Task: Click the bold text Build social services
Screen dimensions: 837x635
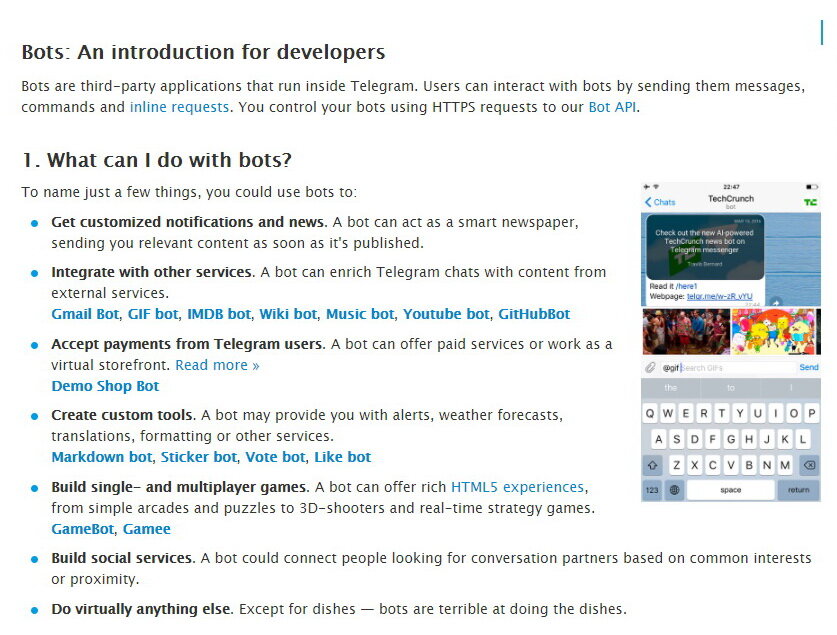Action: (123, 558)
